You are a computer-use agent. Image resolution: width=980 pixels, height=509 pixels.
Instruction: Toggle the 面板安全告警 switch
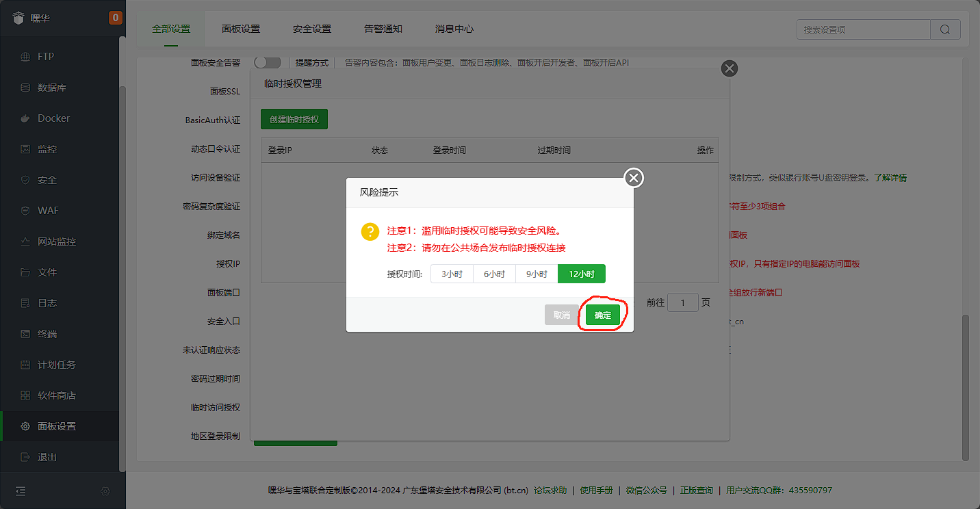tap(268, 62)
